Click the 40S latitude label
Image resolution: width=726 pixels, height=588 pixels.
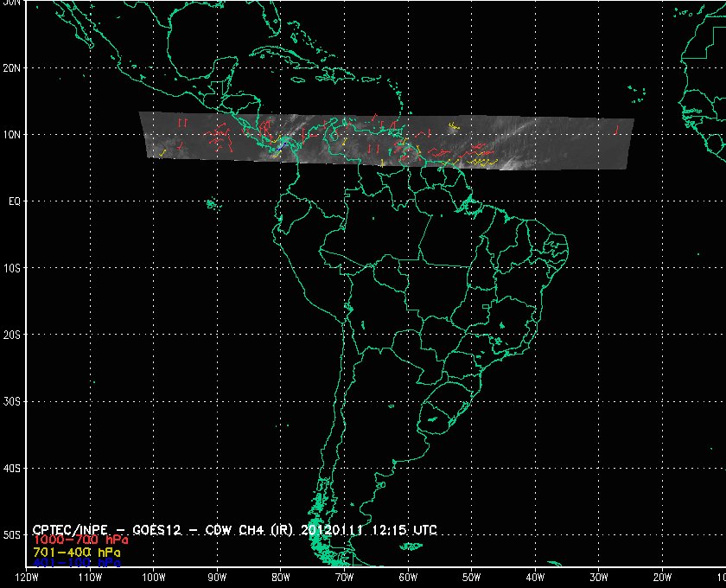tap(11, 469)
